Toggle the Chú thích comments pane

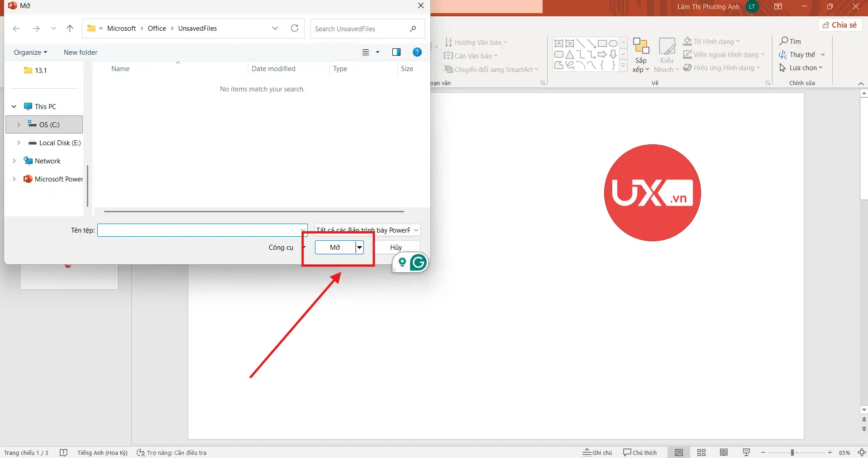[x=639, y=452]
